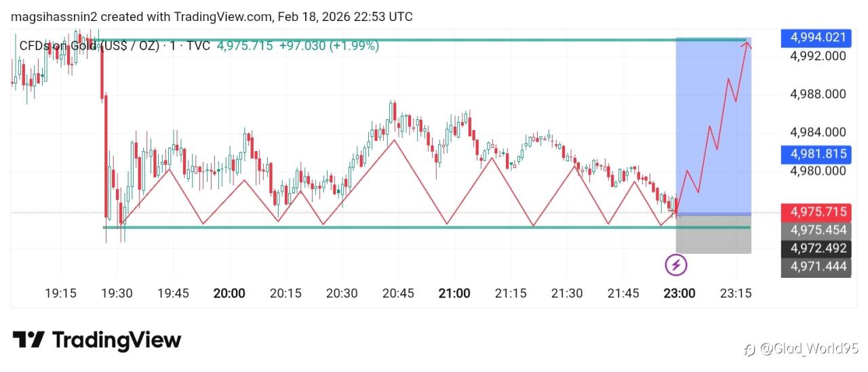Viewport: 868px width, 372px height.
Task: Select the blue 4,981.815 price label
Action: [x=814, y=154]
